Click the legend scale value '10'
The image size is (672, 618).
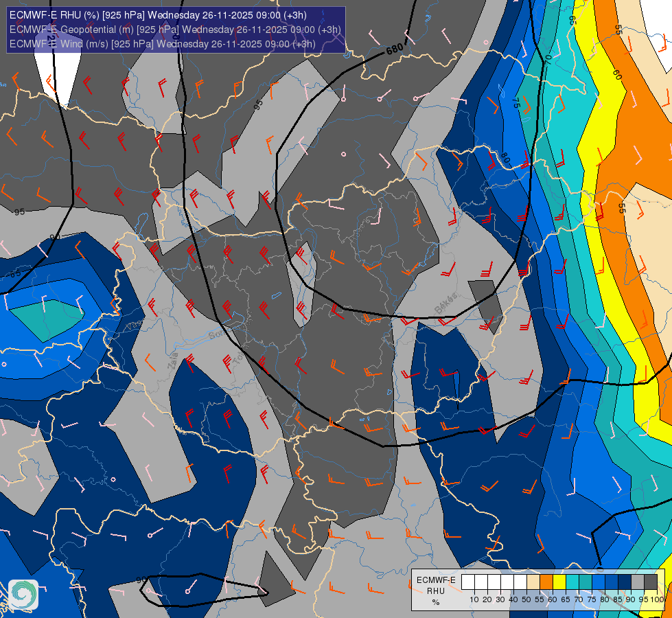coord(474,599)
